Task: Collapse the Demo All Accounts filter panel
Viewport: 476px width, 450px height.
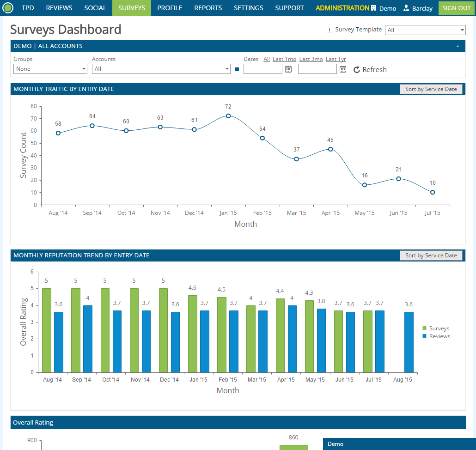Action: 458,46
